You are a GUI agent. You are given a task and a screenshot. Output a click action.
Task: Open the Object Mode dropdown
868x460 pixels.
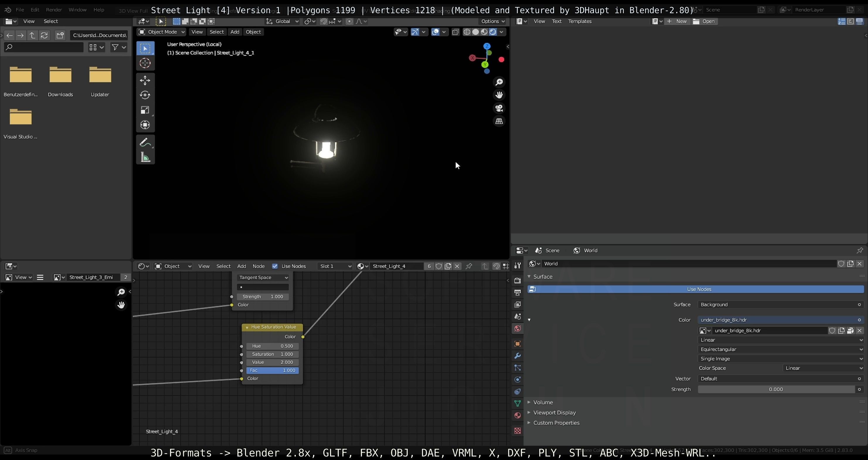pyautogui.click(x=162, y=32)
